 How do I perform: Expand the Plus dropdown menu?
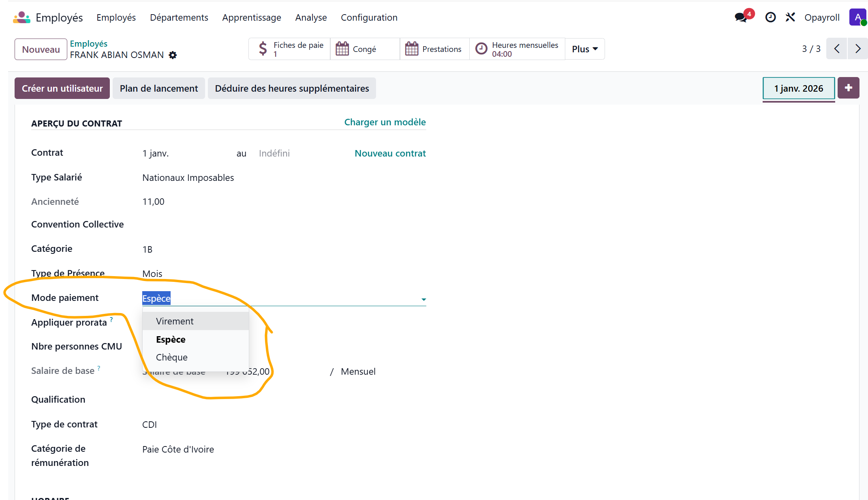point(585,49)
